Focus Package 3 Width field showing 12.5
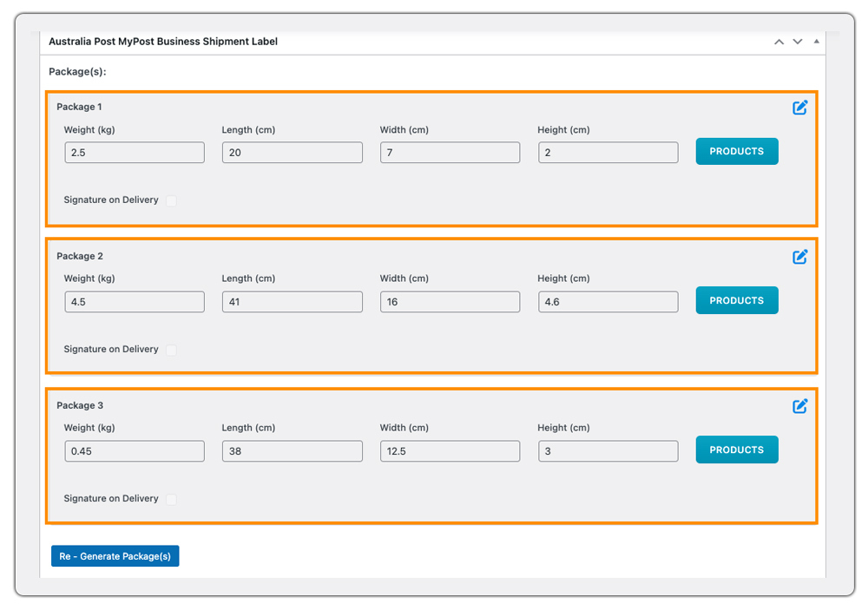 click(x=450, y=451)
